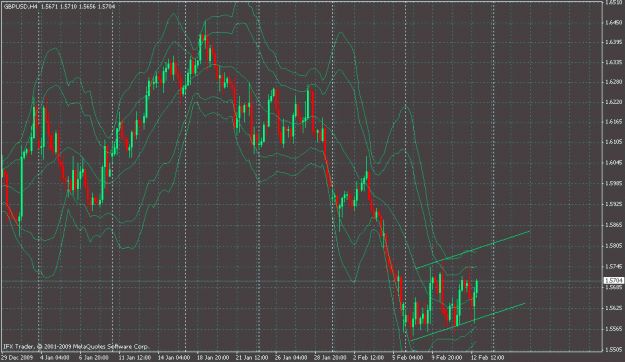Click the 1.5745 price axis label
The height and width of the screenshot is (362, 625).
614,266
